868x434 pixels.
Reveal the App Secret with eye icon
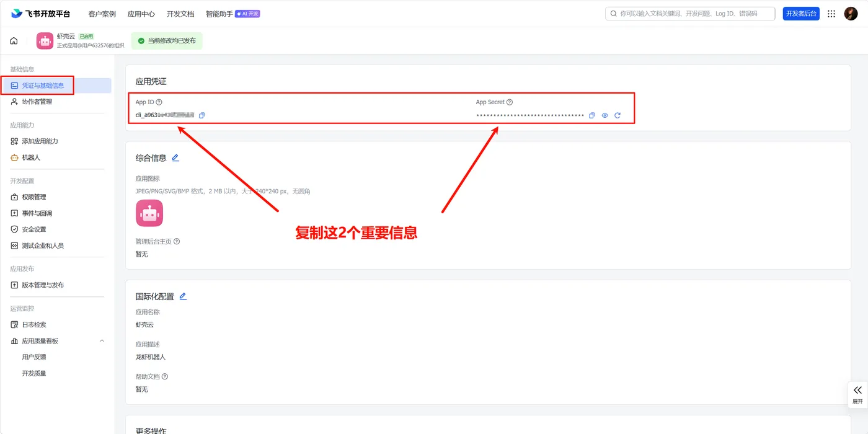coord(604,115)
